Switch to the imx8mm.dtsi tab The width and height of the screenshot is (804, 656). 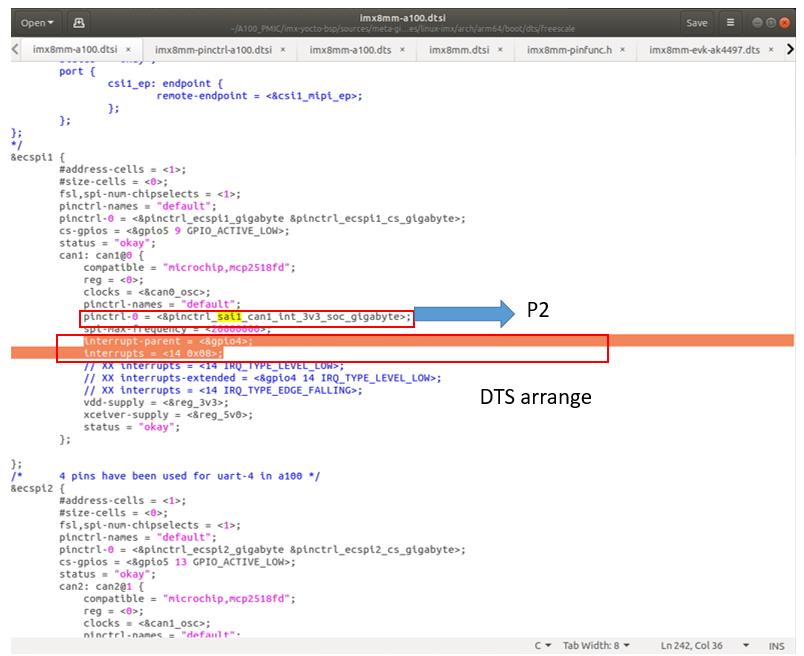(x=459, y=50)
